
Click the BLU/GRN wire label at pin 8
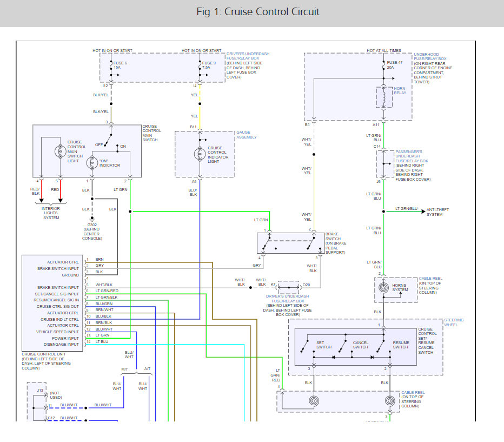tap(104, 304)
